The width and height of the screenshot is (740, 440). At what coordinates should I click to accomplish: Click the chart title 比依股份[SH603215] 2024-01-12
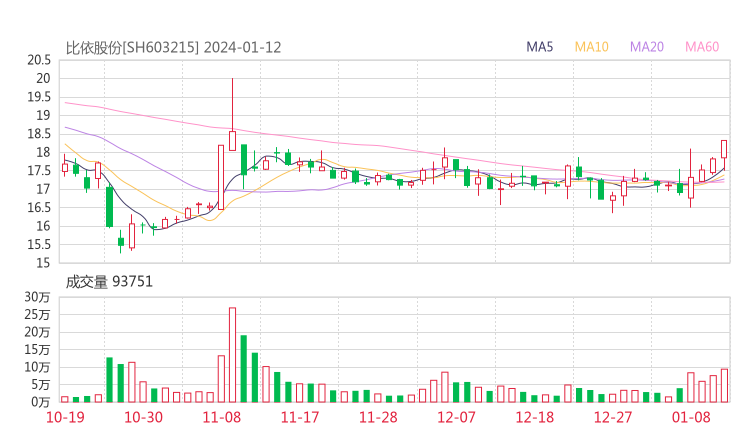pyautogui.click(x=173, y=47)
